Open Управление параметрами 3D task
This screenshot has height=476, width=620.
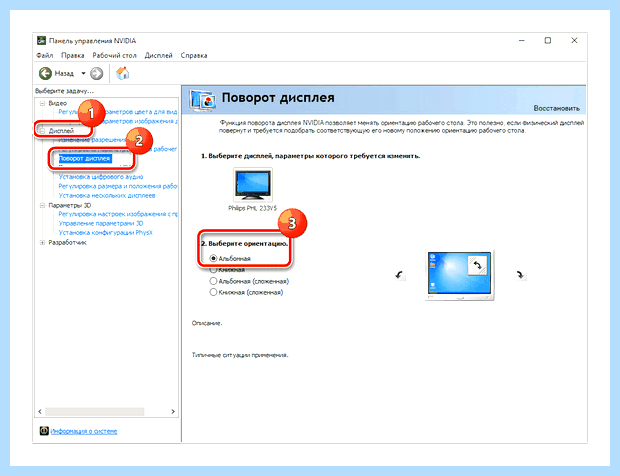(101, 223)
